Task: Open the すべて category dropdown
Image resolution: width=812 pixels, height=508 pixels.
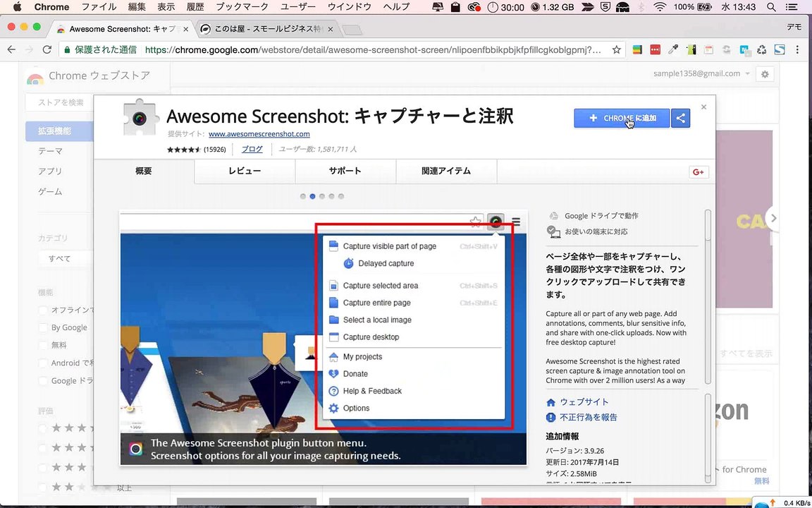Action: (65, 258)
